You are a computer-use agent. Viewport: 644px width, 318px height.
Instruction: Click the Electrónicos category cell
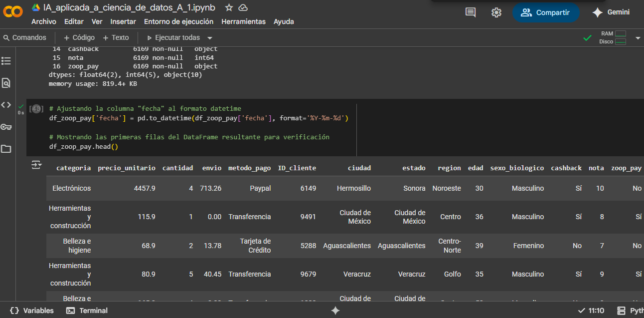72,188
